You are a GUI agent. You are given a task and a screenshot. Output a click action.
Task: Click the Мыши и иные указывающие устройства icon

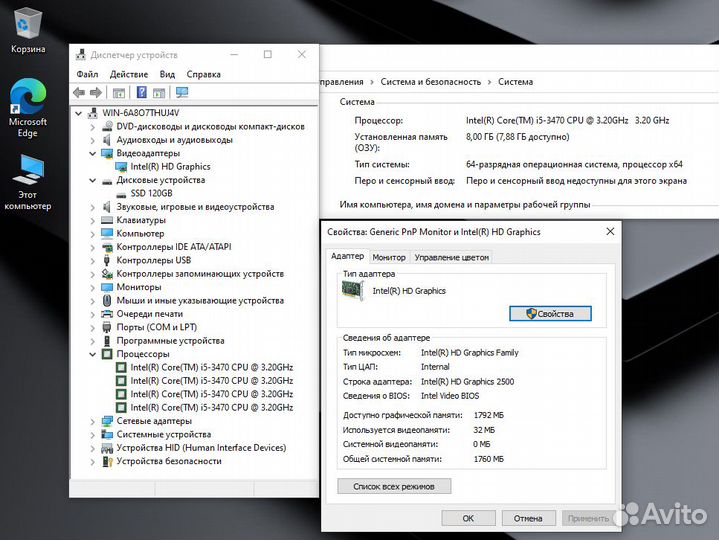click(x=107, y=301)
